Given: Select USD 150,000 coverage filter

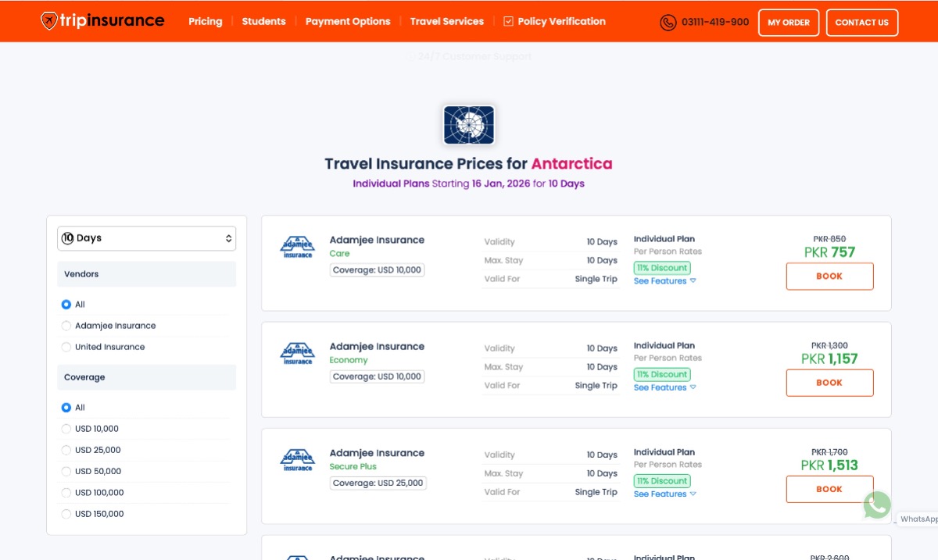Looking at the screenshot, I should coord(66,514).
